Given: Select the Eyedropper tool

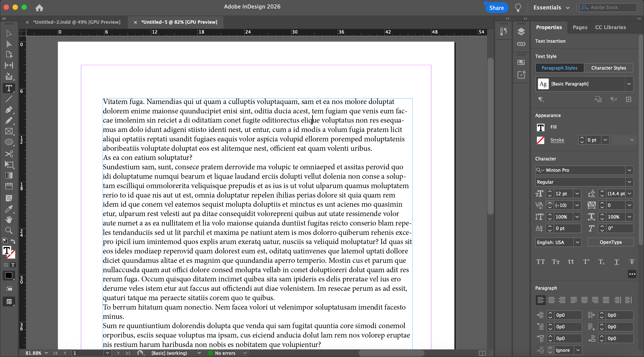Looking at the screenshot, I should point(9,209).
